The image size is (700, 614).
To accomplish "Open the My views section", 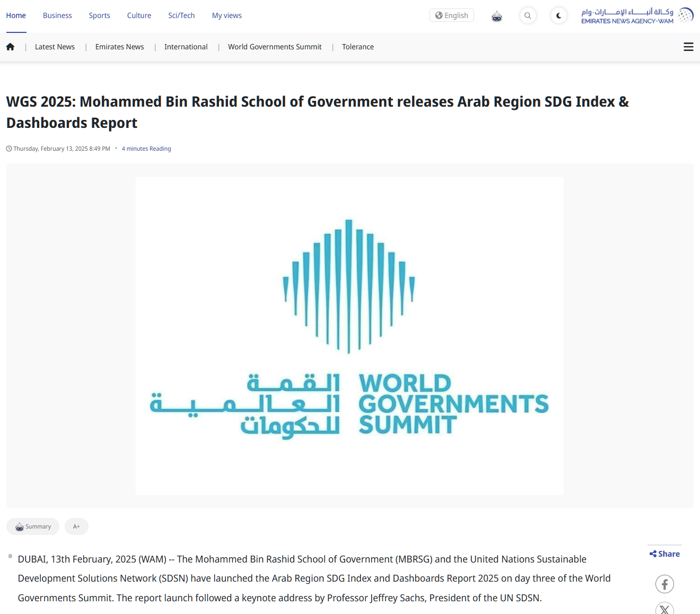I will pyautogui.click(x=227, y=15).
